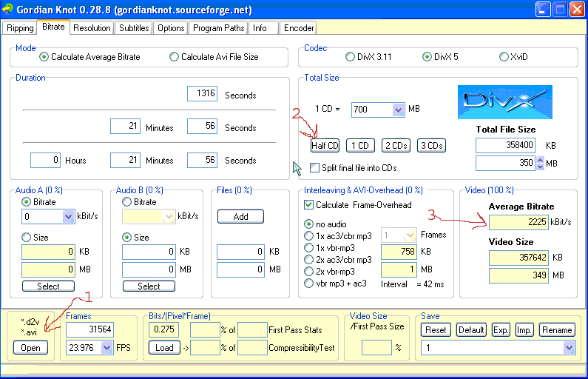Click the Files KB input field
The image size is (588, 379).
pos(240,252)
